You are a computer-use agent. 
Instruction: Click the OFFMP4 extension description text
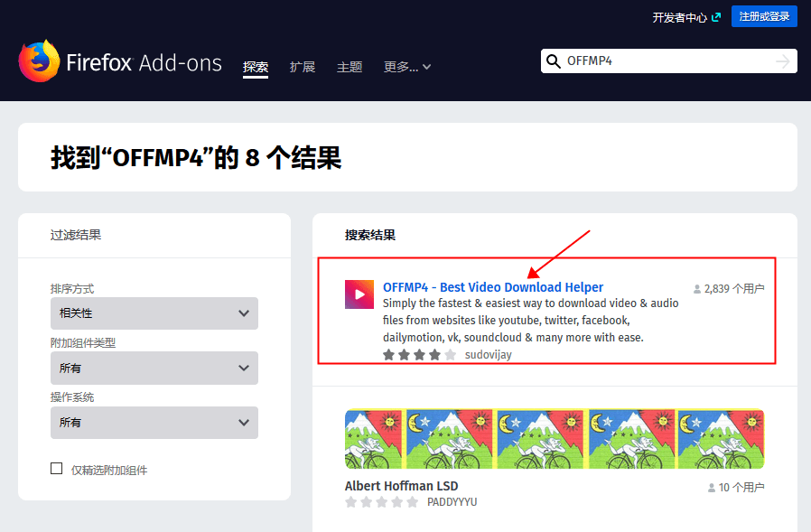[531, 321]
